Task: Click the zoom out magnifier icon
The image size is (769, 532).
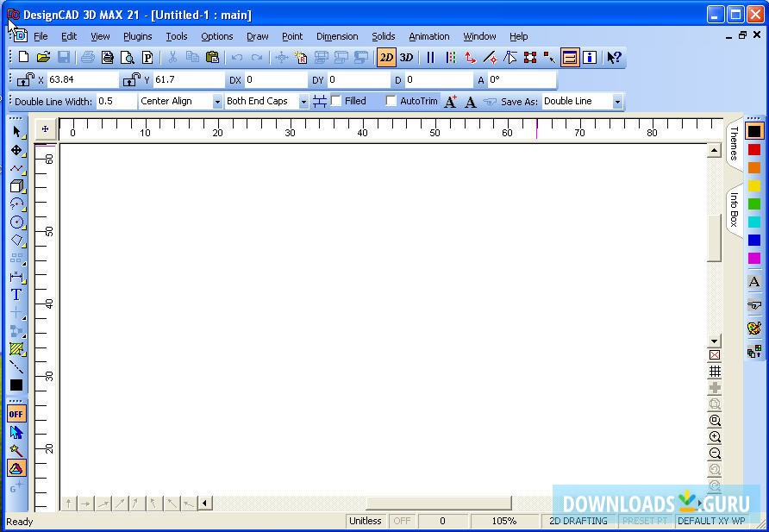Action: coord(715,453)
